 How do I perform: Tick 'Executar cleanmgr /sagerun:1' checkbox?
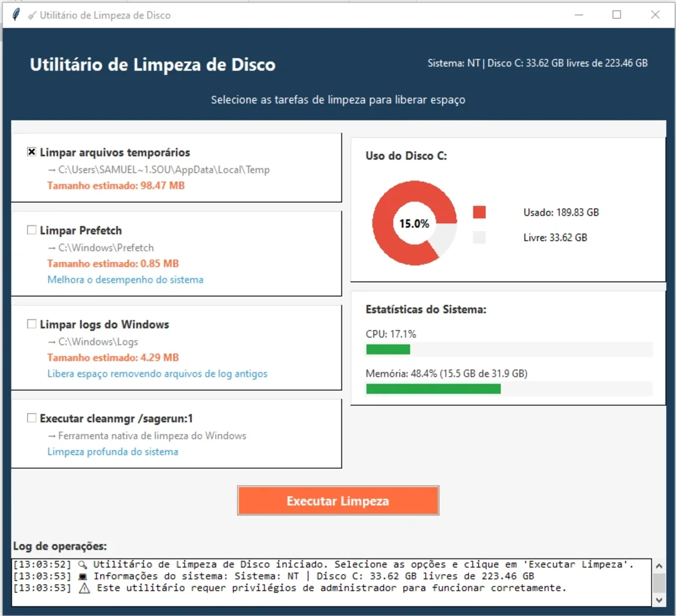[x=32, y=418]
